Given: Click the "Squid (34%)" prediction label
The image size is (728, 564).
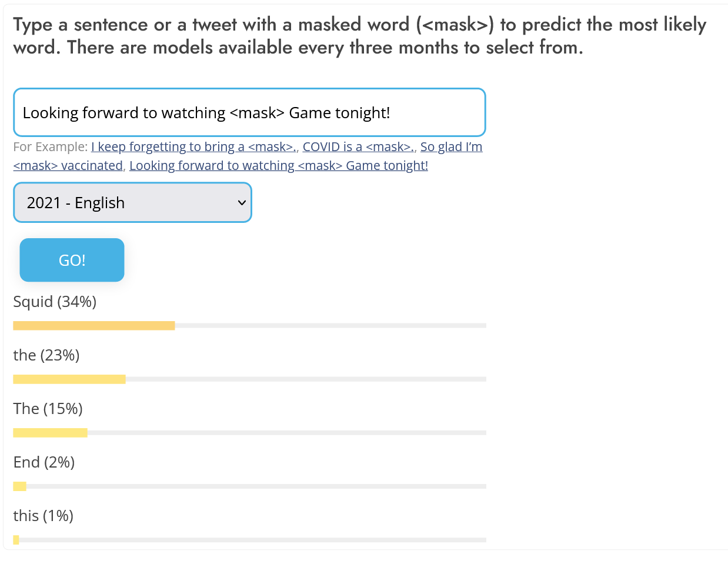Looking at the screenshot, I should (55, 302).
